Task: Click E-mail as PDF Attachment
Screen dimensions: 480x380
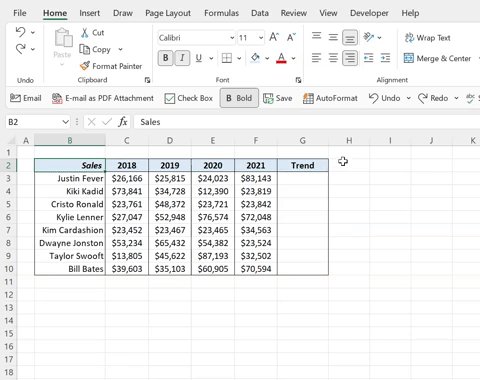Action: click(103, 98)
